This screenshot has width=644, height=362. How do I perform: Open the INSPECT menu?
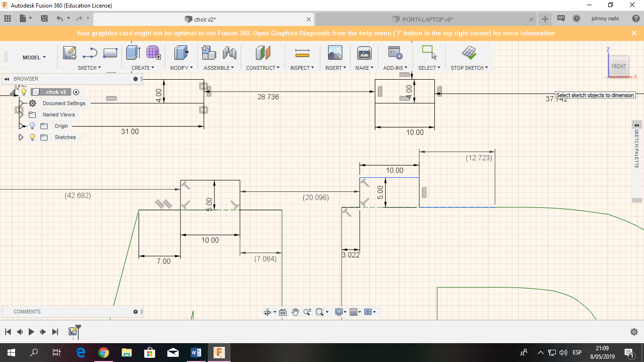point(303,68)
